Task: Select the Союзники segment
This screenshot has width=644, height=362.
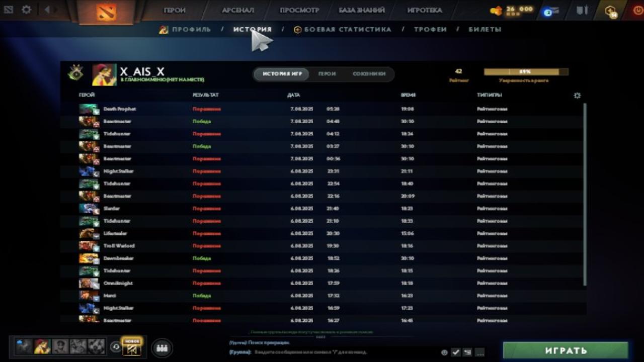Action: [369, 74]
